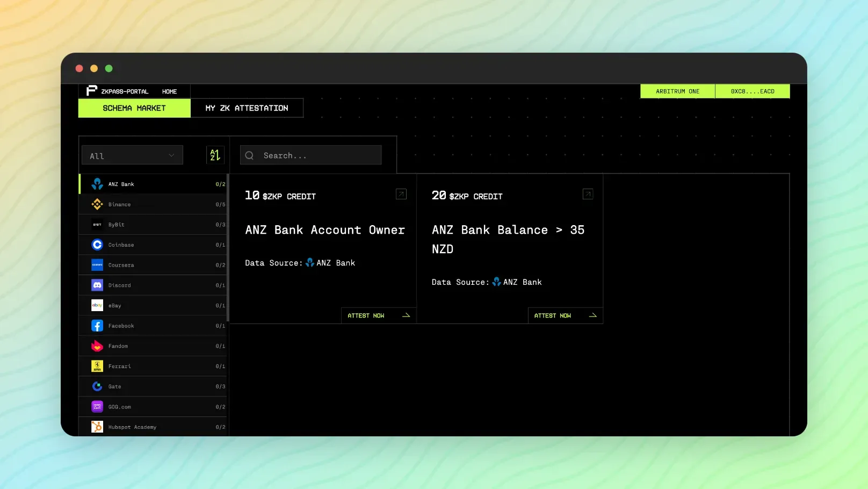Select the Fandom row label
The width and height of the screenshot is (868, 489).
(x=118, y=346)
